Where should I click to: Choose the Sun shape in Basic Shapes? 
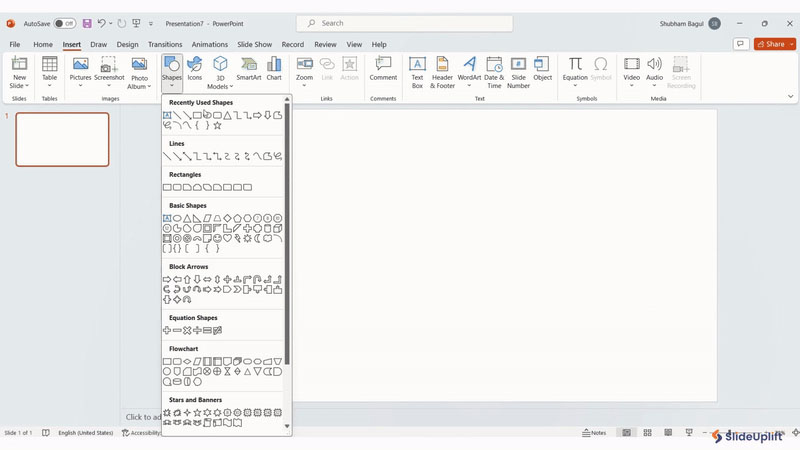tap(247, 238)
